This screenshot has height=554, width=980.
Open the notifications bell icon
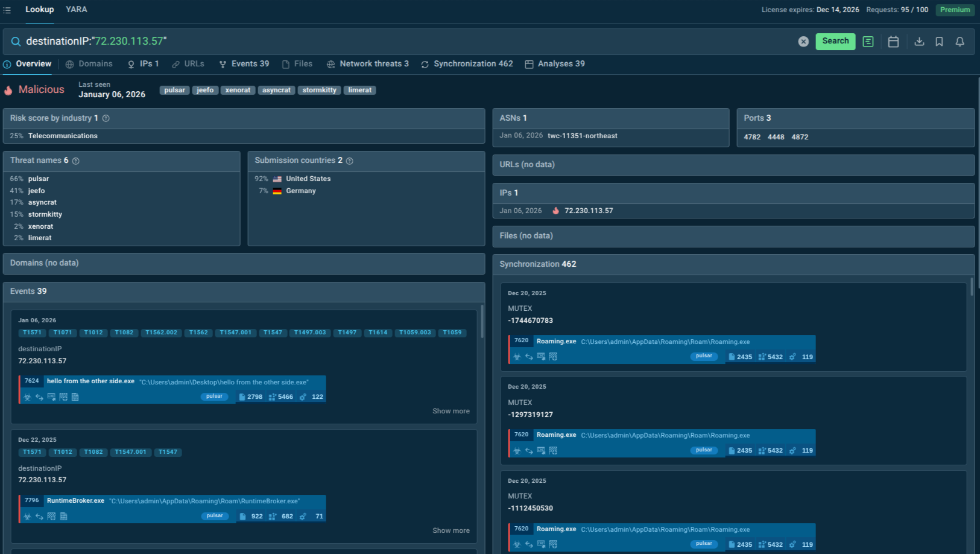[x=960, y=42]
